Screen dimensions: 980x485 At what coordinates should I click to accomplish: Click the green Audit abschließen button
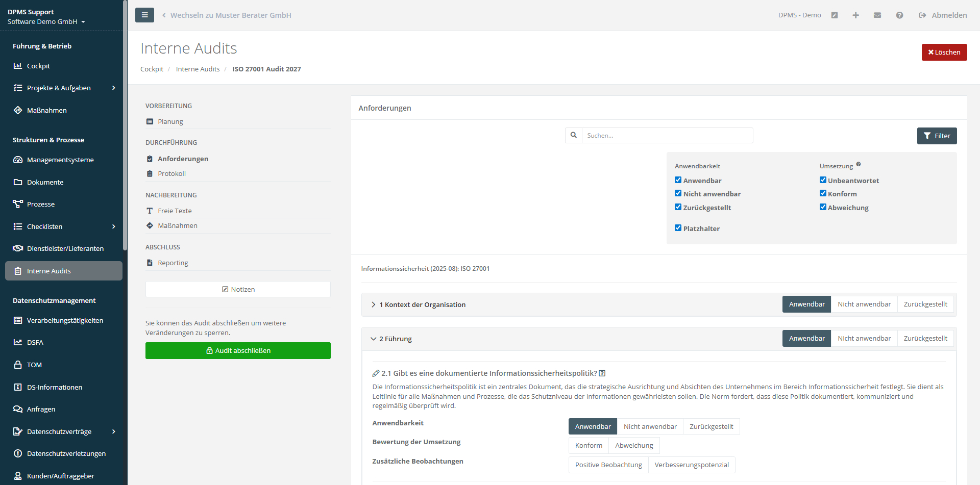(x=238, y=351)
